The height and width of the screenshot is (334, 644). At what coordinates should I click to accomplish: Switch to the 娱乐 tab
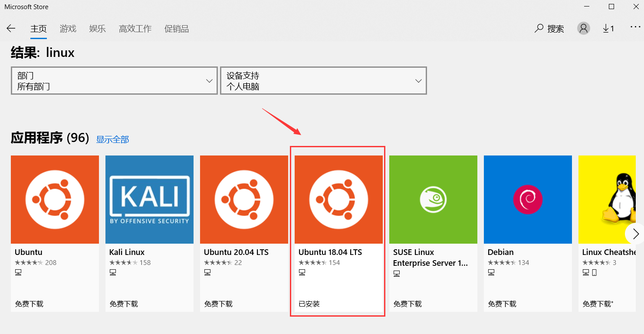(x=98, y=29)
